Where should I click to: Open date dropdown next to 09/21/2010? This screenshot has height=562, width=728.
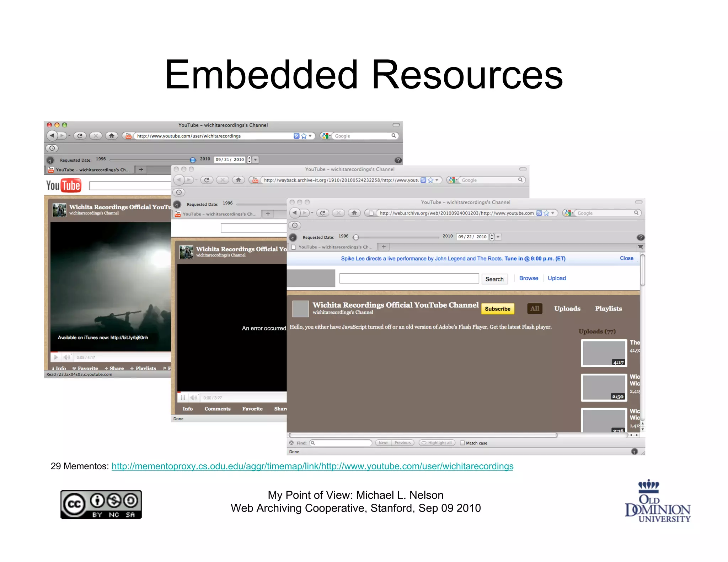click(255, 160)
